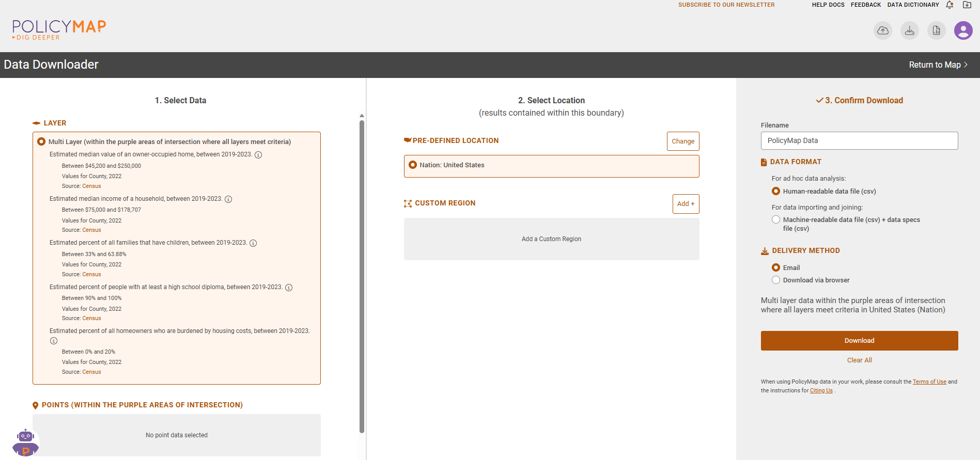Open the notifications bell
This screenshot has width=980, height=460.
[x=950, y=5]
